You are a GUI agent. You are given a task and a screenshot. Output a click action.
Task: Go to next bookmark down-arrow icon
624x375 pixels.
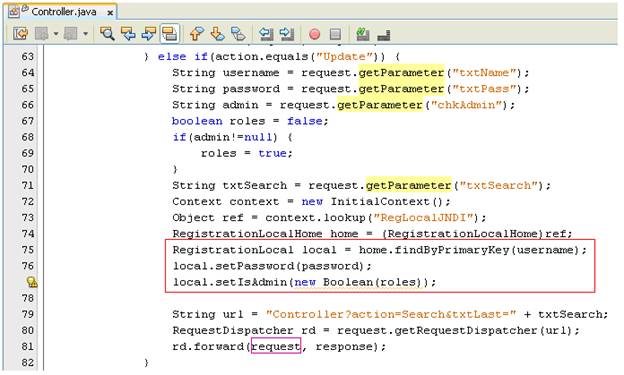(217, 34)
